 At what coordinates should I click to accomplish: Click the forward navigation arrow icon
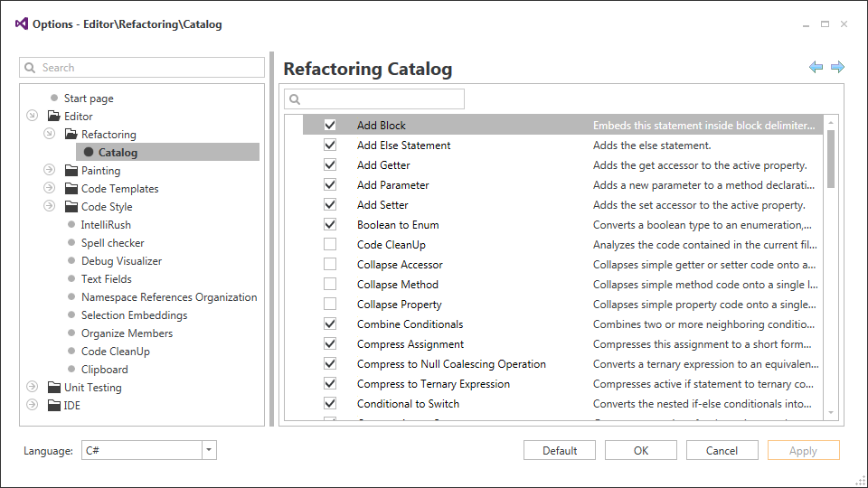[837, 68]
